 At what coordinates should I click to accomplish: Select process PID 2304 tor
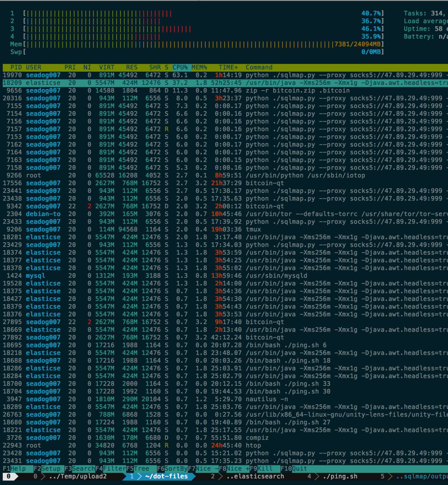[225, 214]
